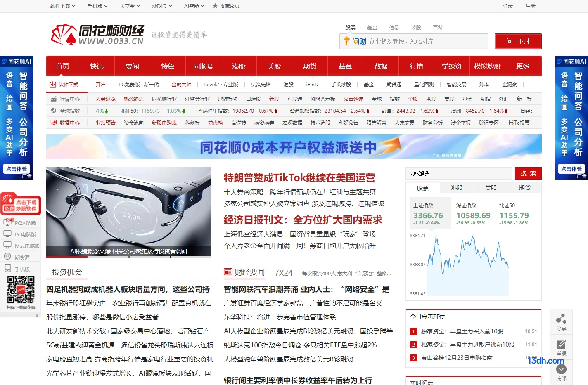Click the Mac电脑版 icon in sidebar

pos(7,246)
